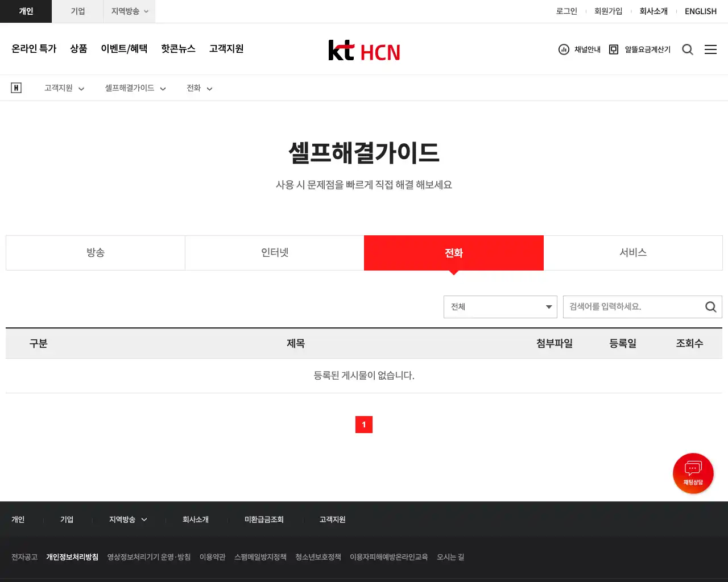Select the 기업 tab in top bar

coord(78,11)
